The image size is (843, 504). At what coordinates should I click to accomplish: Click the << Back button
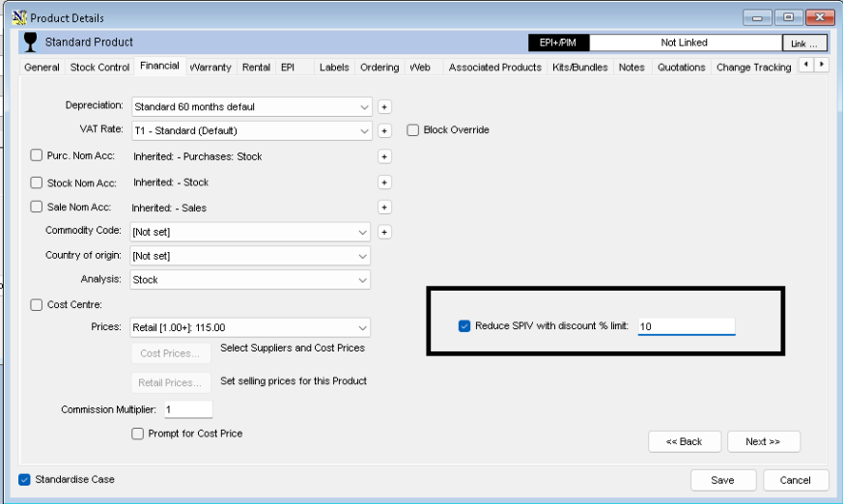[x=685, y=441]
